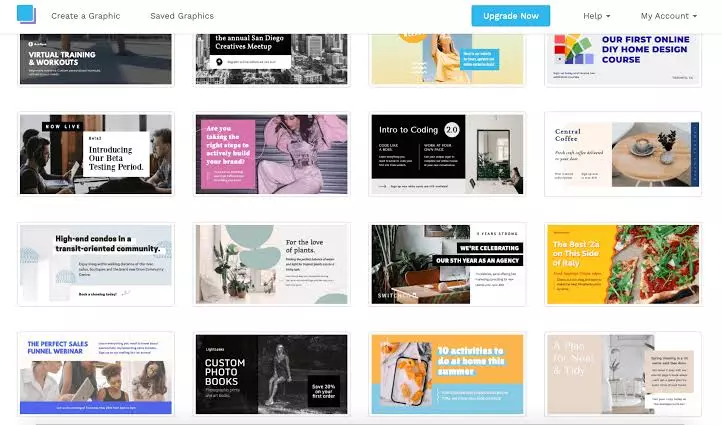Expand the Help dropdown menu
This screenshot has width=722, height=425.
pyautogui.click(x=596, y=16)
